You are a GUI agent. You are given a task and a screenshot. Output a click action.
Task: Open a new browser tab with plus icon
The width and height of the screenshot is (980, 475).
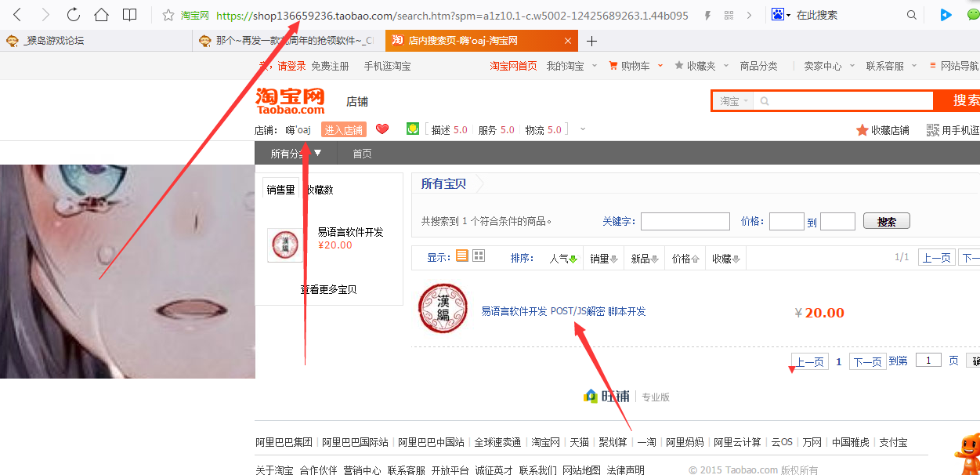(x=591, y=41)
